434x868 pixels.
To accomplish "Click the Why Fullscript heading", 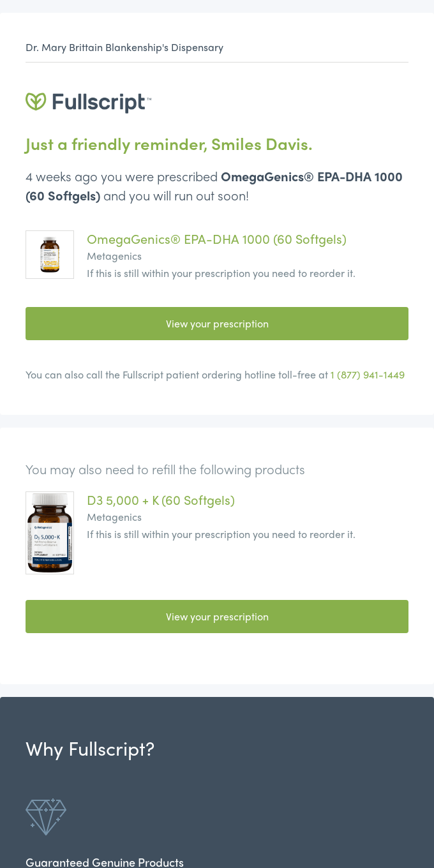I will point(89,749).
